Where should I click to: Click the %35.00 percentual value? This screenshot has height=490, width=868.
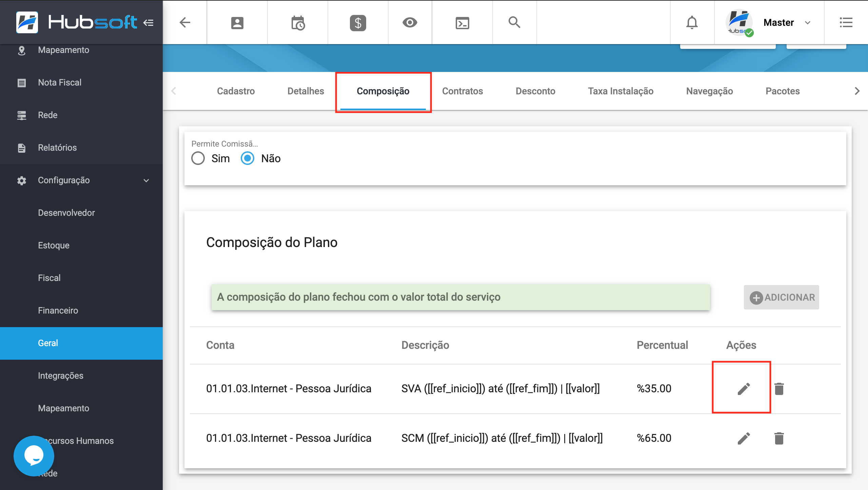click(x=654, y=389)
